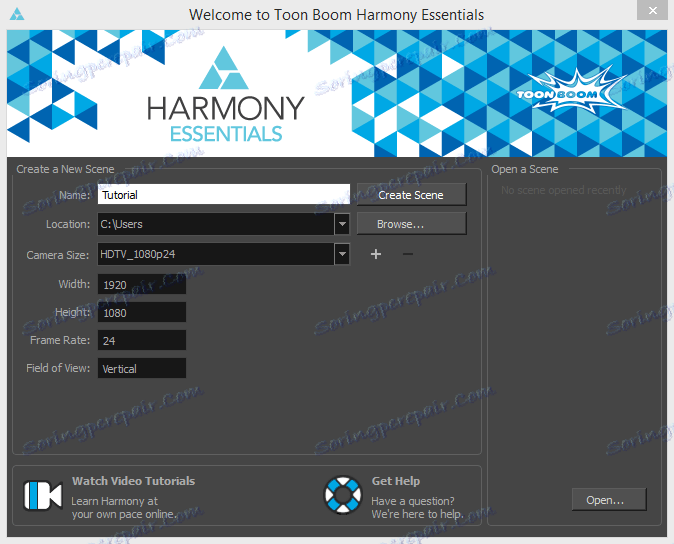Click the Frame Rate field showing 24

tap(142, 340)
